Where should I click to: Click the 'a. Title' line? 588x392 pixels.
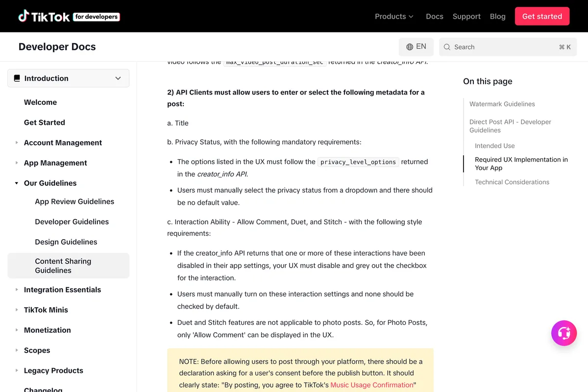[x=178, y=123]
